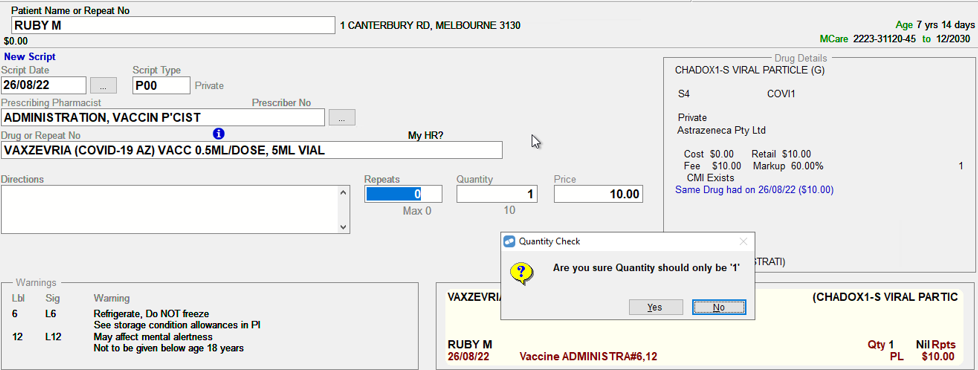Click the Quantity Check dialog title icon
Viewport: 978px width, 370px height.
click(510, 241)
